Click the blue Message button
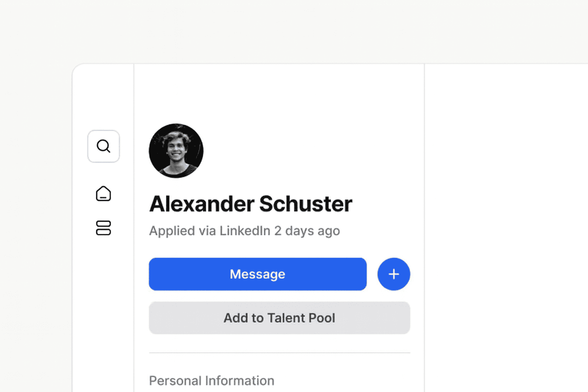Image resolution: width=588 pixels, height=392 pixels. (x=258, y=274)
